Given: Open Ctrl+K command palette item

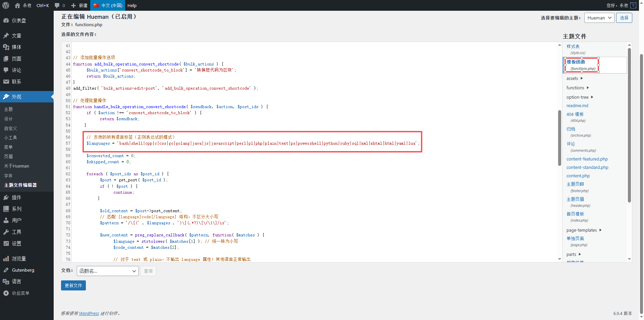Looking at the screenshot, I should pos(43,5).
